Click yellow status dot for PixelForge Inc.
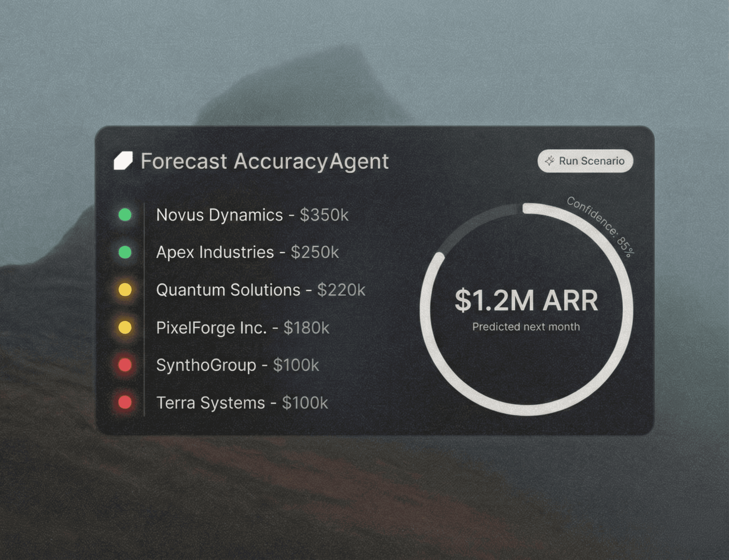The image size is (729, 560). point(125,327)
